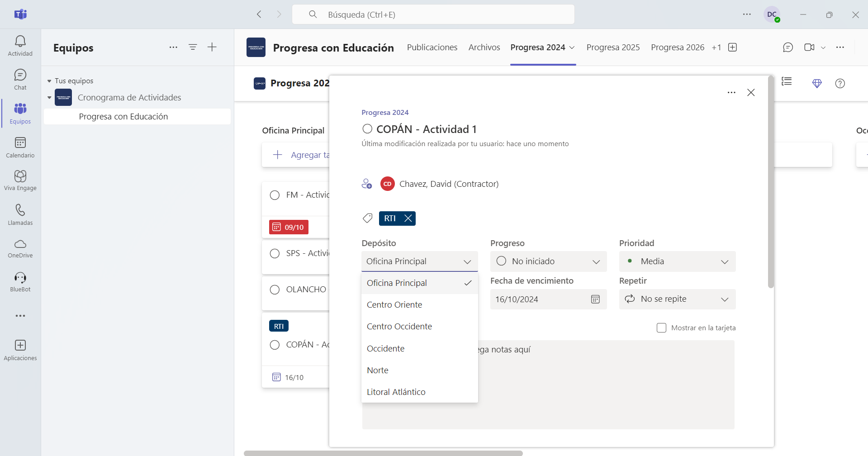
Task: Mark COPÁN - Actividad 1 complete in dialog
Action: coord(367,129)
